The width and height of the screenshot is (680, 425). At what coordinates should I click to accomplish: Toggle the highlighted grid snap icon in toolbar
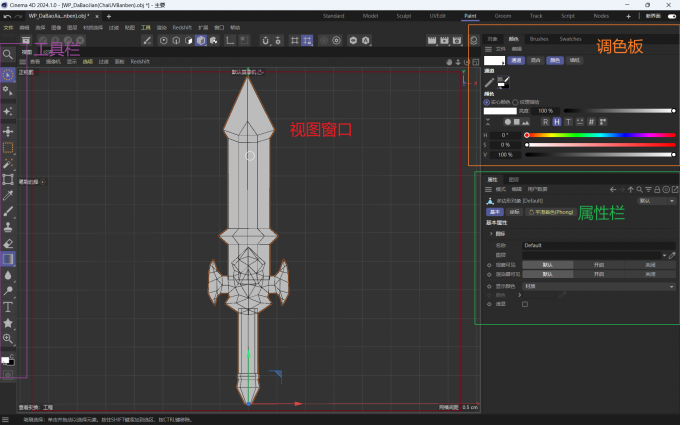point(307,40)
